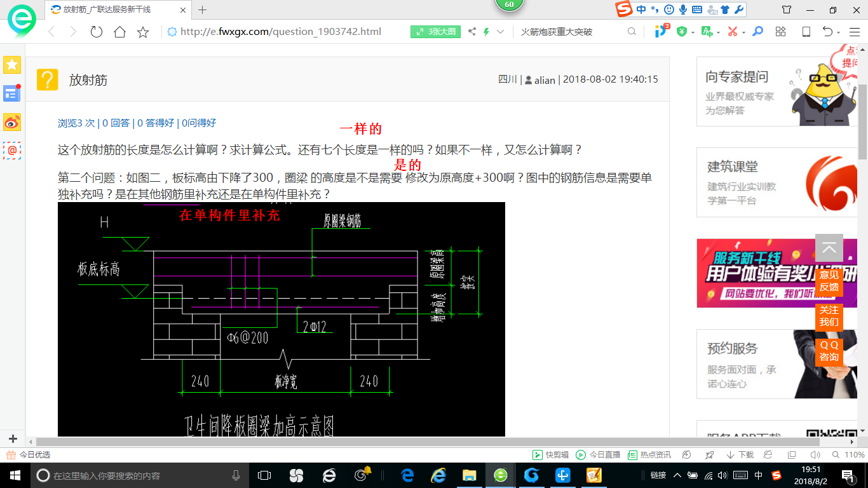Open the sidebar news feed icon
The width and height of the screenshot is (868, 488).
pyautogui.click(x=12, y=93)
